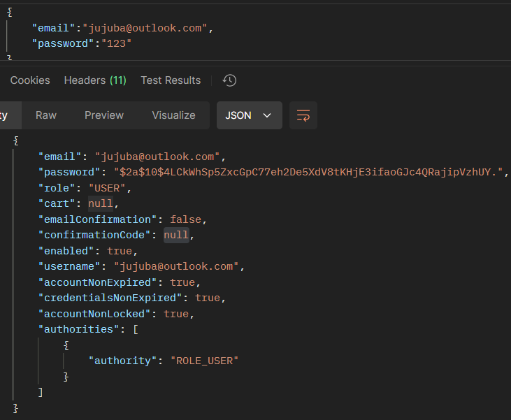Image resolution: width=511 pixels, height=420 pixels.
Task: Switch to the Test Results tab
Action: (171, 80)
